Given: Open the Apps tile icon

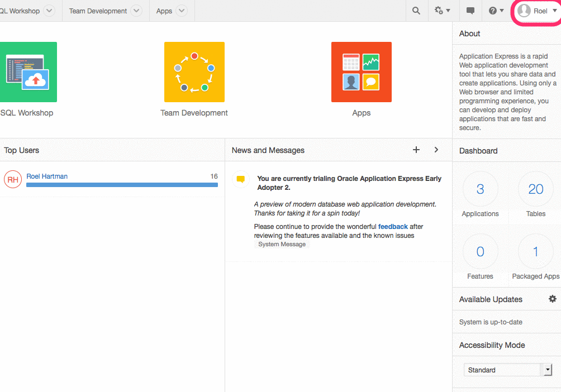Looking at the screenshot, I should tap(362, 72).
